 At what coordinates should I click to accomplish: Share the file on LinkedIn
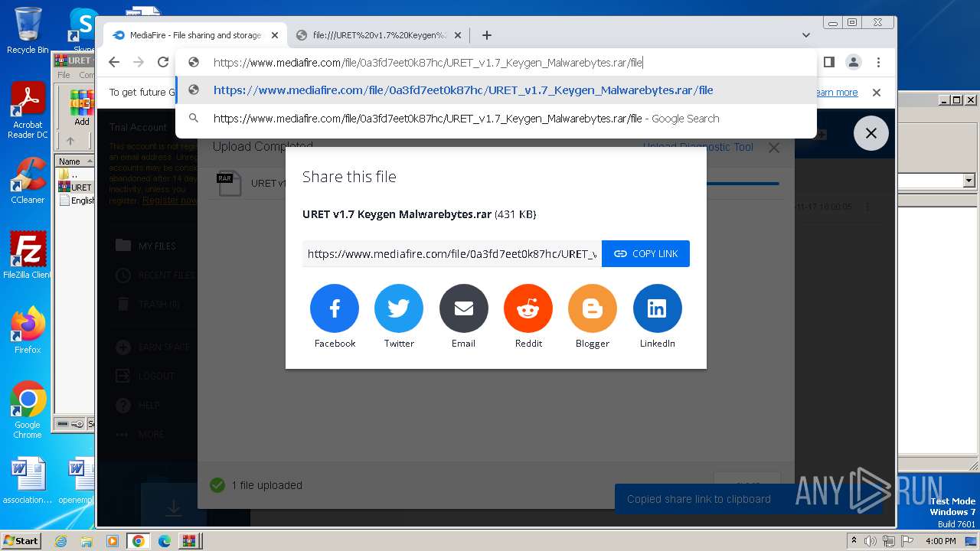point(657,308)
